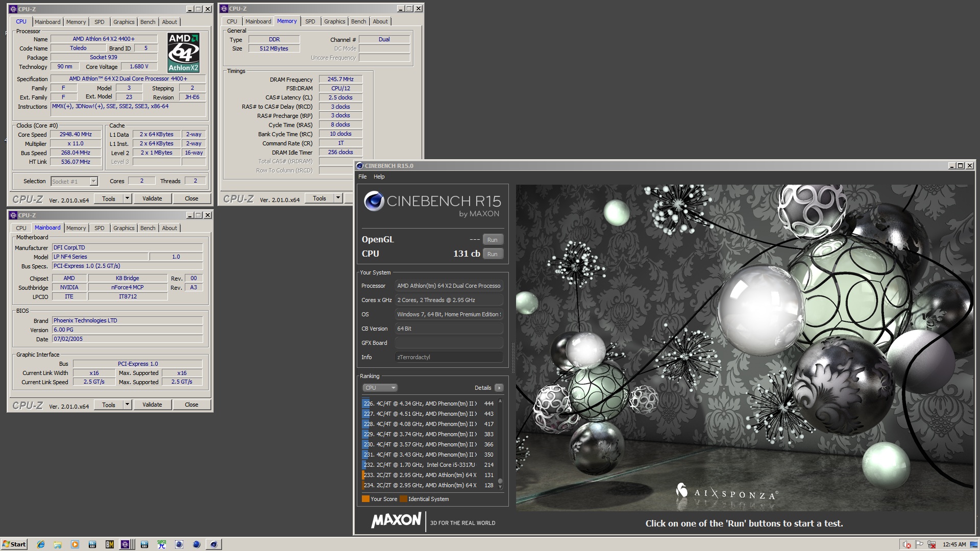Open the Help menu in Cinebench
This screenshot has width=980, height=551.
click(x=379, y=177)
